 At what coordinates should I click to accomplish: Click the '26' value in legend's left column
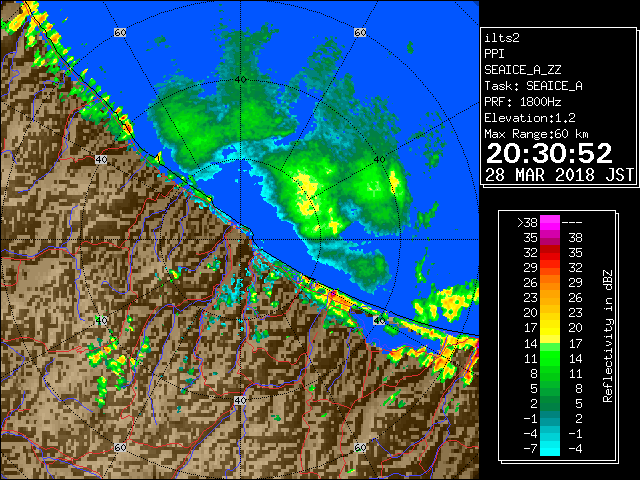[x=530, y=283]
